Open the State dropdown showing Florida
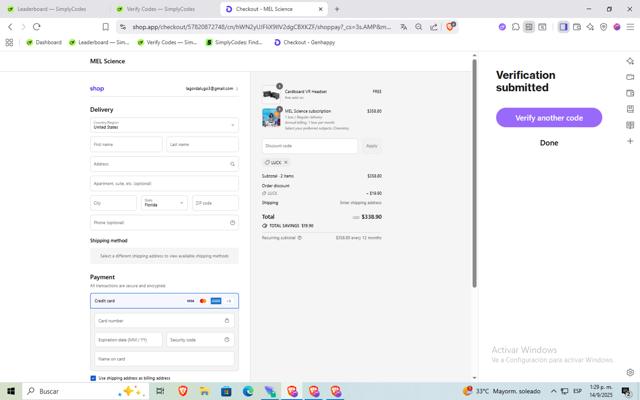The image size is (640, 400). [x=164, y=203]
